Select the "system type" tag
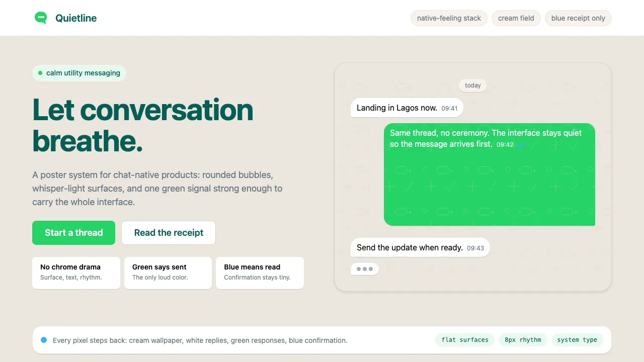Viewport: 644px width, 362px height. [577, 340]
